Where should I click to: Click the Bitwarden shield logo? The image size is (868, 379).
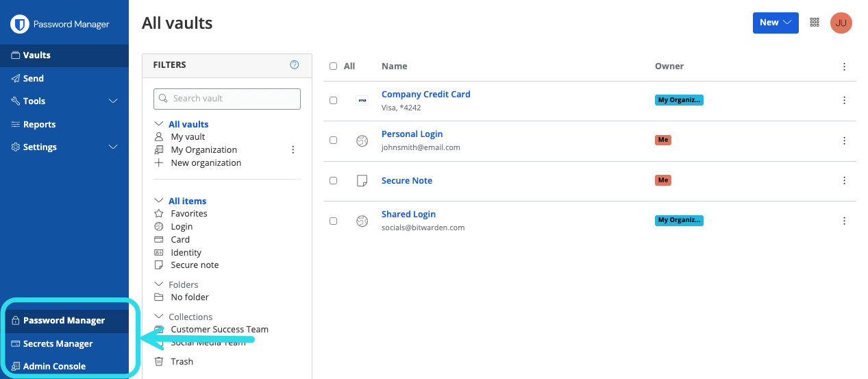pyautogui.click(x=19, y=24)
